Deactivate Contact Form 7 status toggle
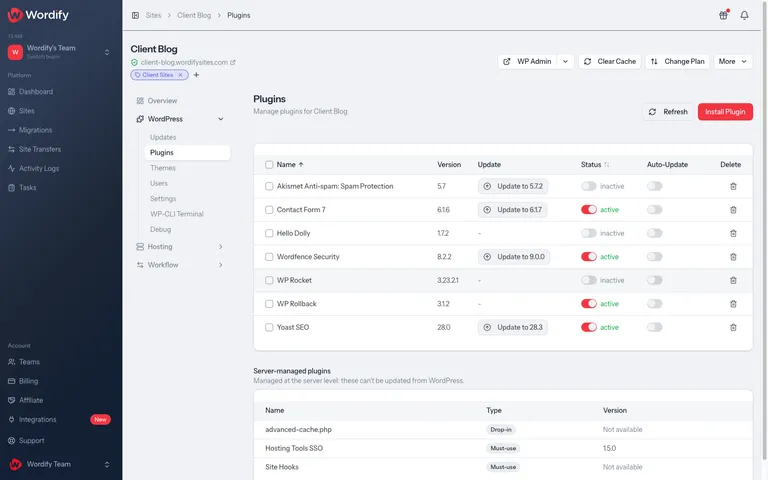This screenshot has height=480, width=768. (x=589, y=210)
